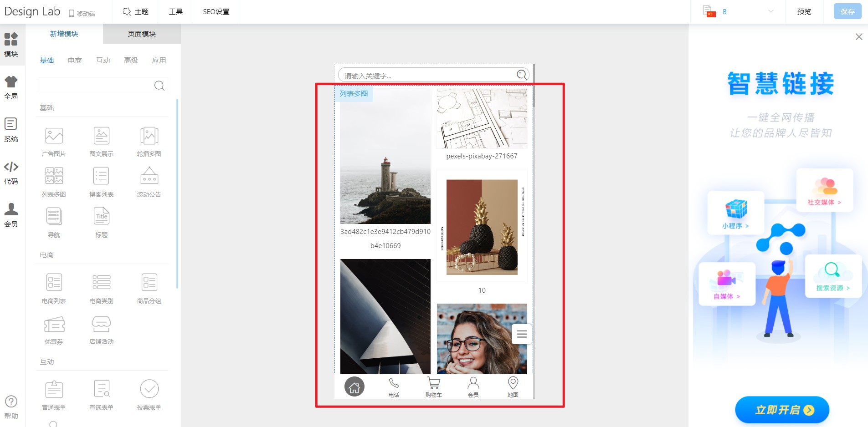Toggle the 移动端 mobile device switch
Viewport: 868px width, 427px height.
tap(82, 13)
